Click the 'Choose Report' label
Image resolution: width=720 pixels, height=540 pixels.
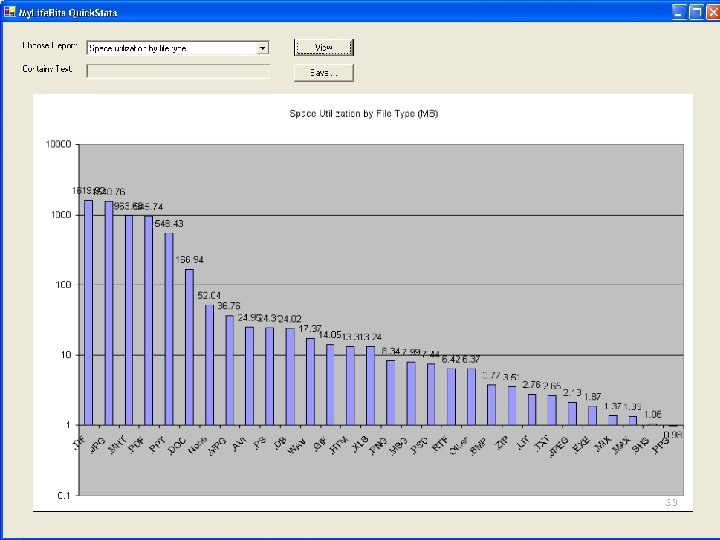[x=50, y=46]
